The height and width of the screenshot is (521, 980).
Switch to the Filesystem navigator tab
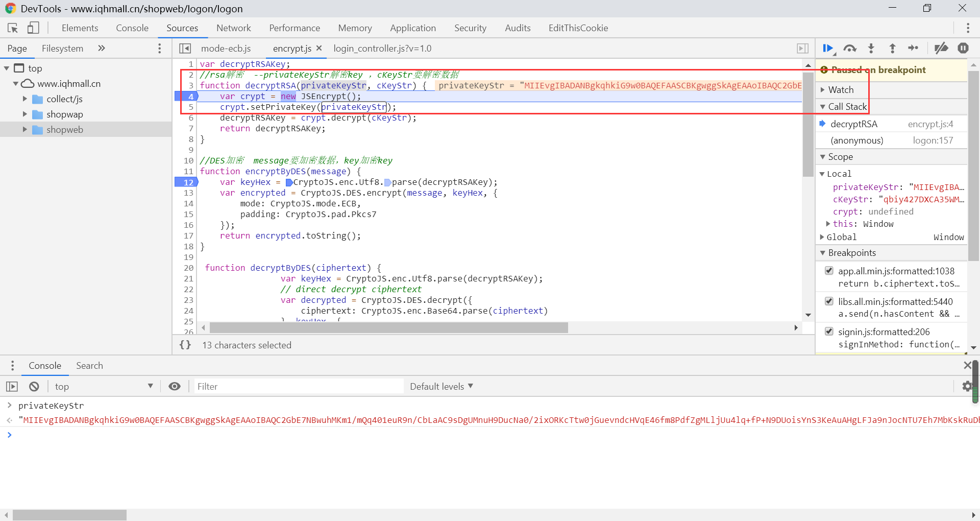click(62, 49)
